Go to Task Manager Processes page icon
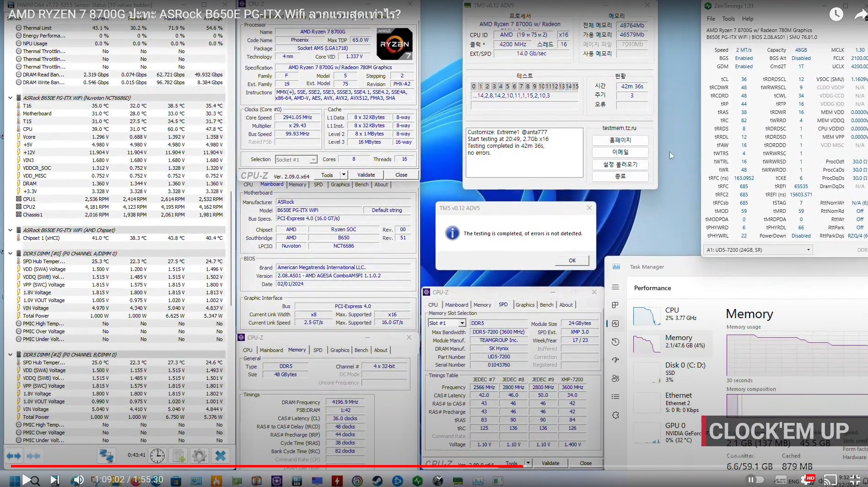Viewport: 868px width, 487px height. [x=615, y=305]
